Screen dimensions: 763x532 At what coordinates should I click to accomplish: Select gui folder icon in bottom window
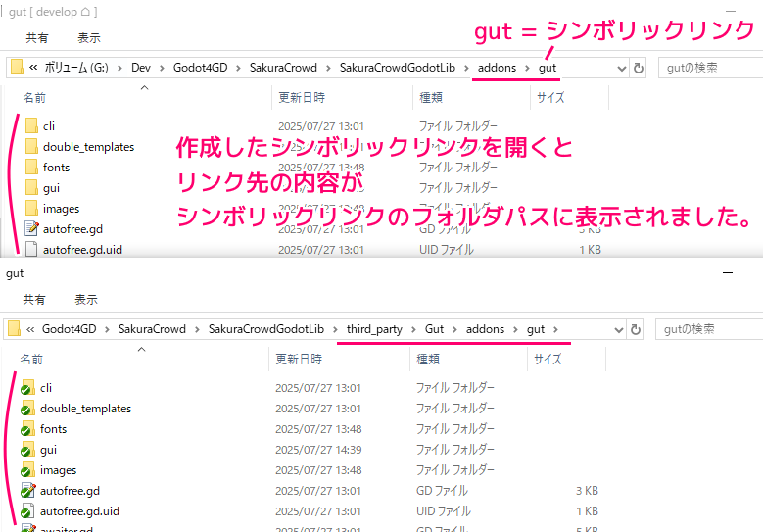point(27,450)
